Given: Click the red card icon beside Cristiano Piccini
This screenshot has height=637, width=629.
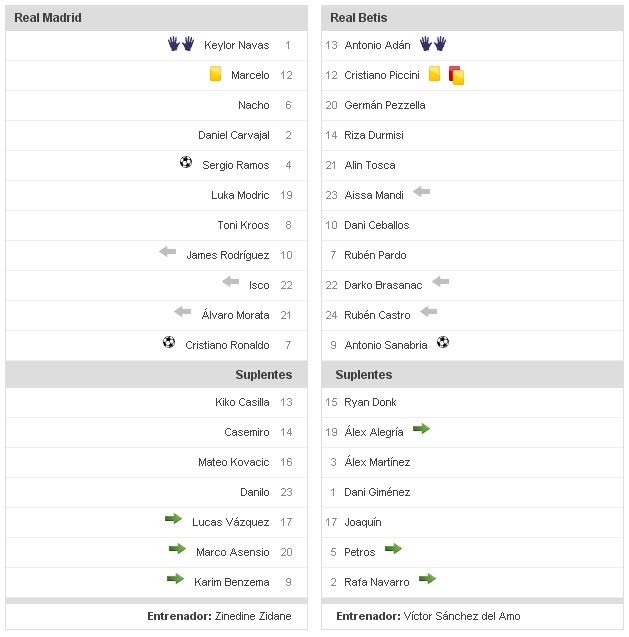Looking at the screenshot, I should click(x=457, y=75).
